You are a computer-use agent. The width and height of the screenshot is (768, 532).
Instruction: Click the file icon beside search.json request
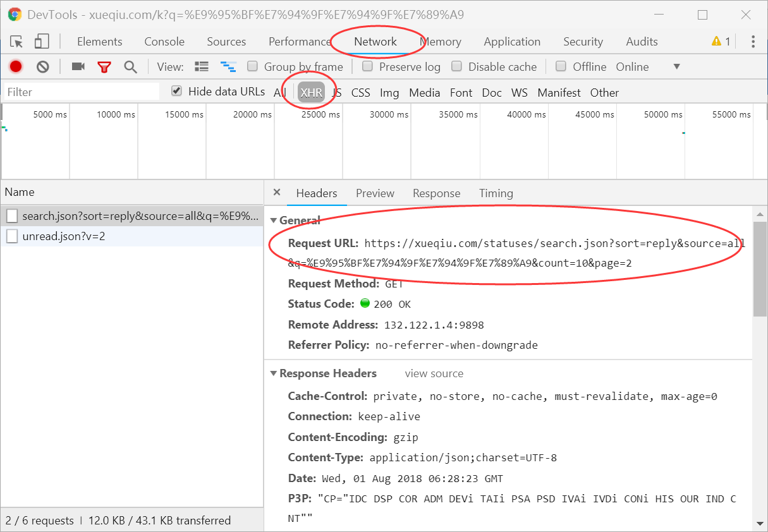click(12, 216)
